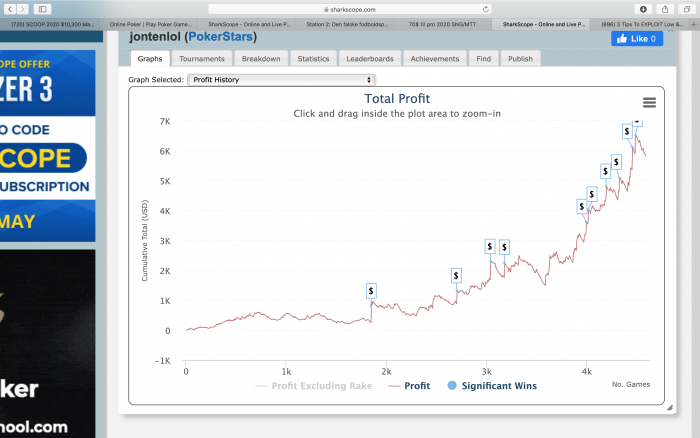Click the Facebook Like thumbs-up button
700x438 pixels.
[x=637, y=39]
